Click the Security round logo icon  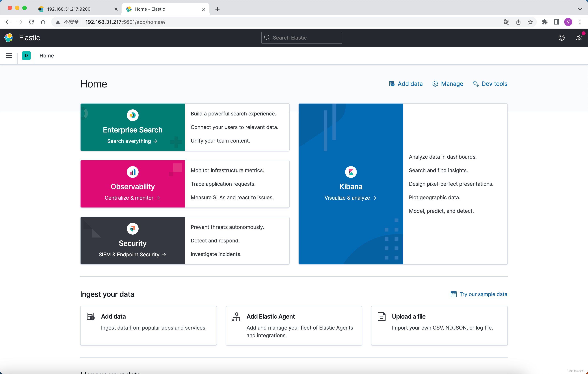tap(133, 229)
